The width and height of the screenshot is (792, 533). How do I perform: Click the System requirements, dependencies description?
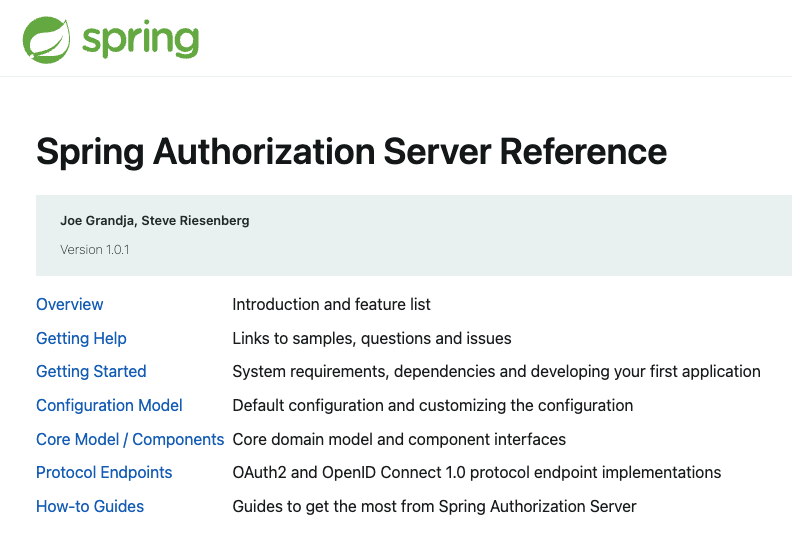tap(497, 371)
